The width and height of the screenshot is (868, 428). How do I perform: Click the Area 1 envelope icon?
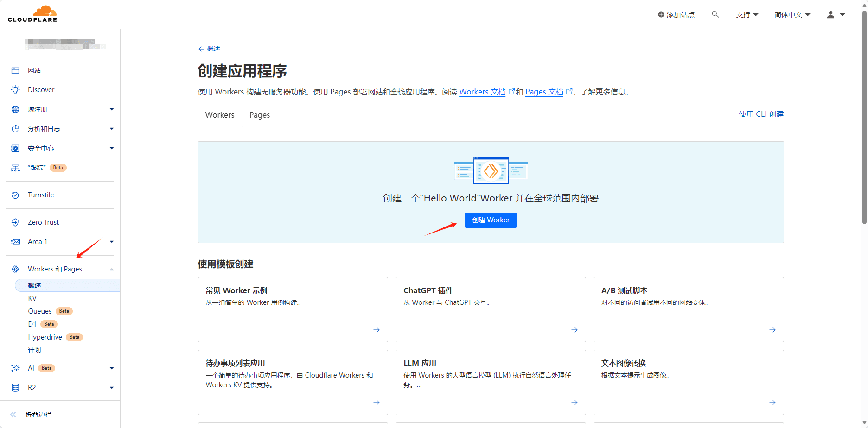15,242
